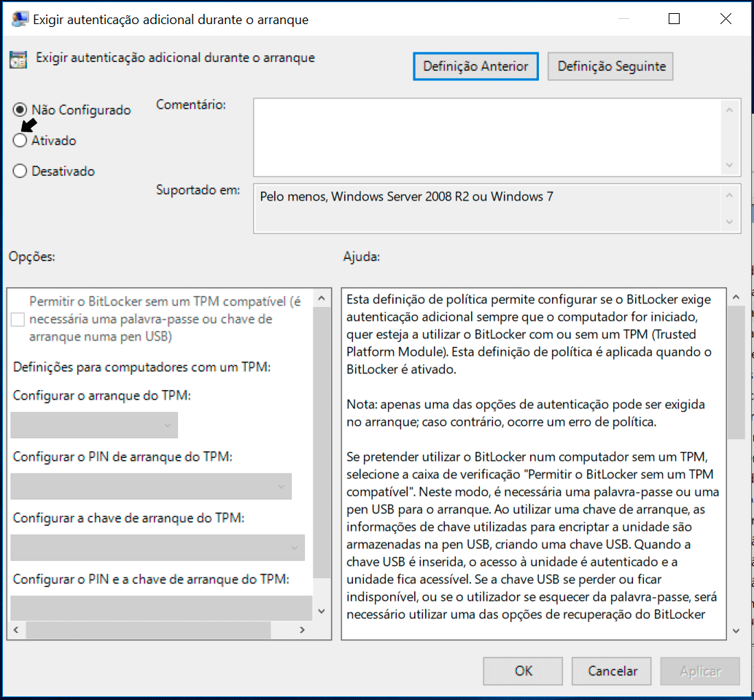Select the Ativado radio option
754x700 pixels.
coord(20,141)
